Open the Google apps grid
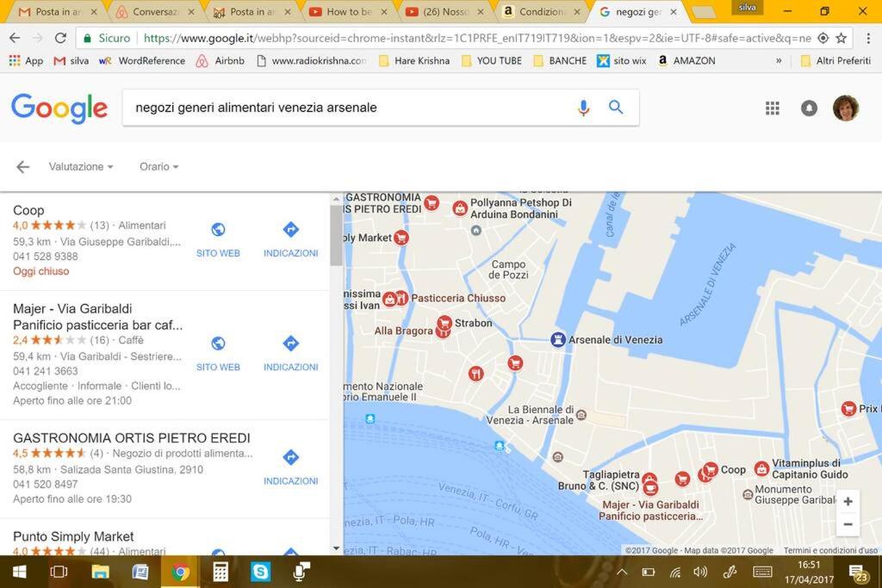Image resolution: width=882 pixels, height=588 pixels. [x=773, y=108]
